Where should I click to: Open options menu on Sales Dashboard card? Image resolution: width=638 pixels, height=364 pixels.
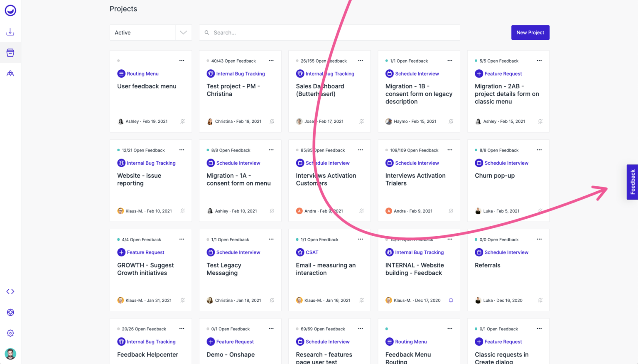(361, 60)
